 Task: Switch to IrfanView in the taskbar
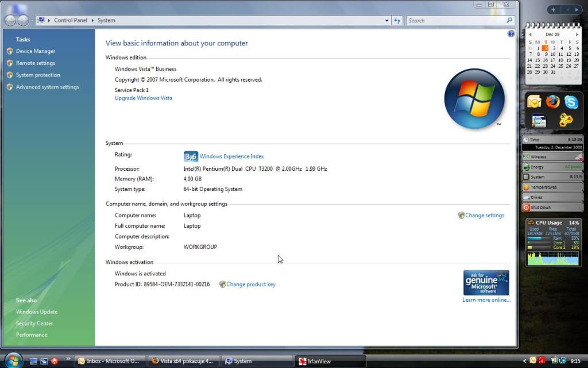(x=330, y=361)
